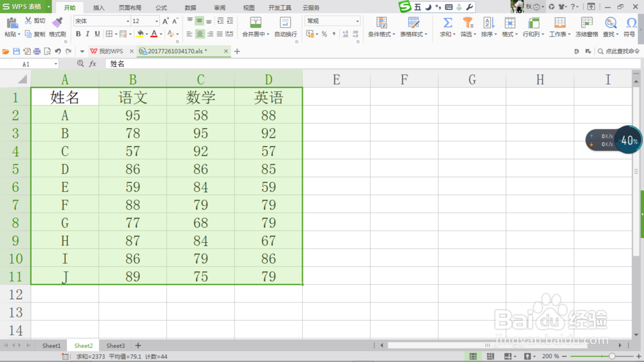Click the yellow fill color swatch

140,34
